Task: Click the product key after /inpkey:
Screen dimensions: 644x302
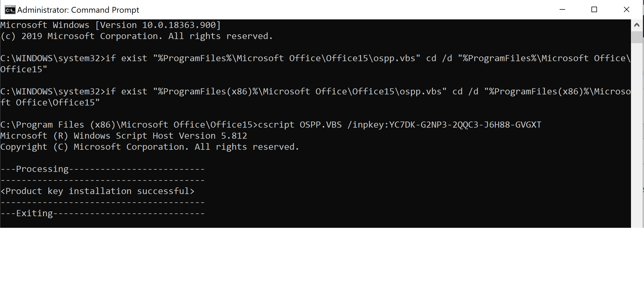Action: click(465, 125)
